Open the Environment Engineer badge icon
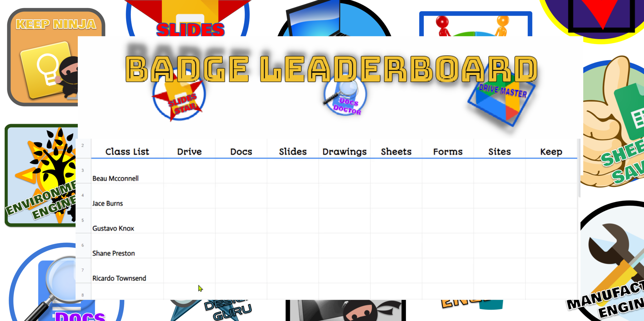The height and width of the screenshot is (321, 644). click(41, 177)
